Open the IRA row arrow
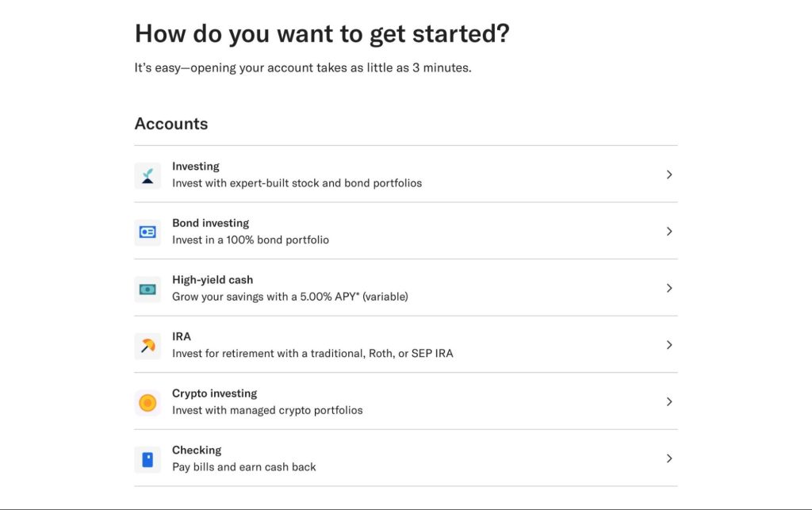The width and height of the screenshot is (812, 510). (669, 345)
